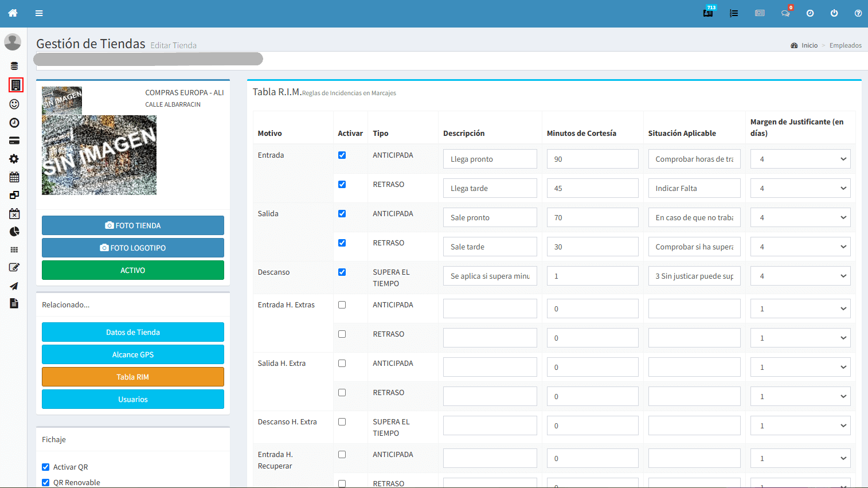Click the green ACTIVO button
868x488 pixels.
click(133, 270)
